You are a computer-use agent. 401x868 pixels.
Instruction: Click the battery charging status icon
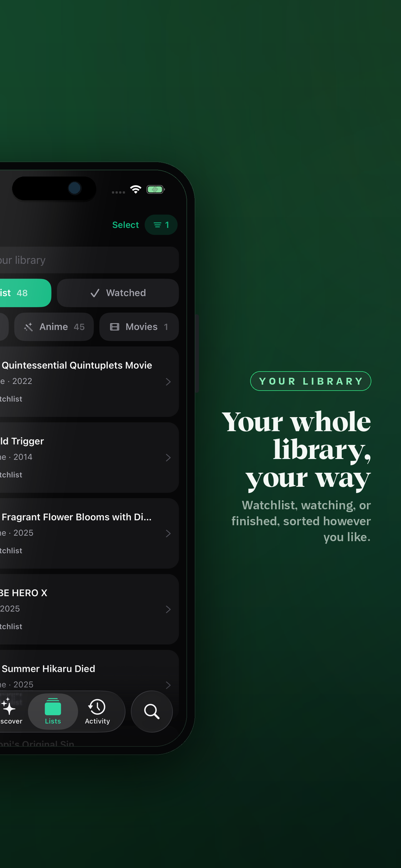tap(156, 189)
